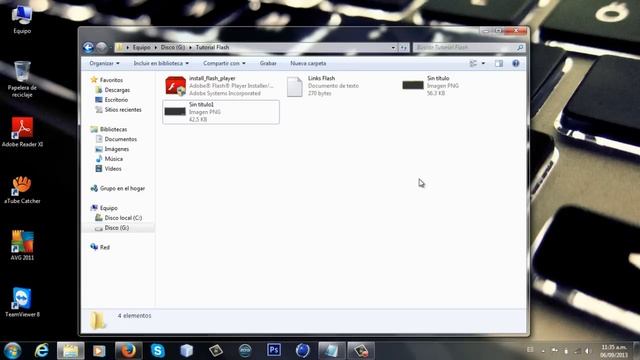Open the Equipo desktop icon
Screen dimensions: 640x360
point(22,20)
